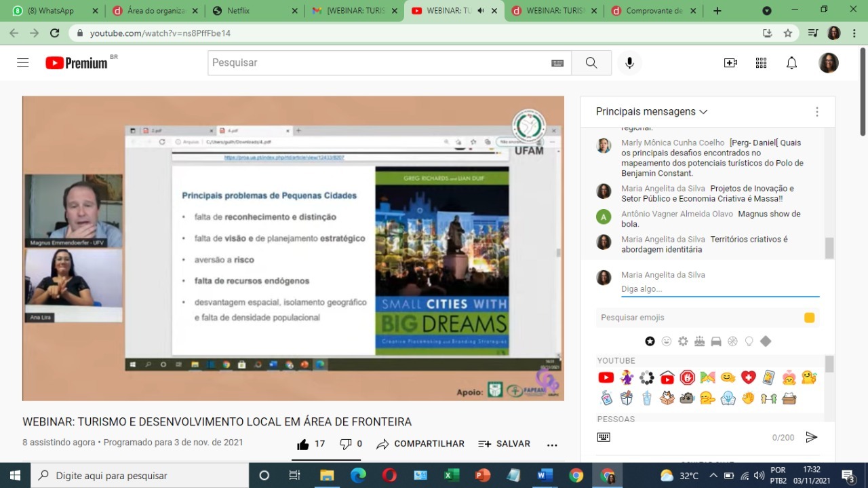Viewport: 868px width, 488px height.
Task: Open the chat three-dot options menu
Action: point(816,112)
